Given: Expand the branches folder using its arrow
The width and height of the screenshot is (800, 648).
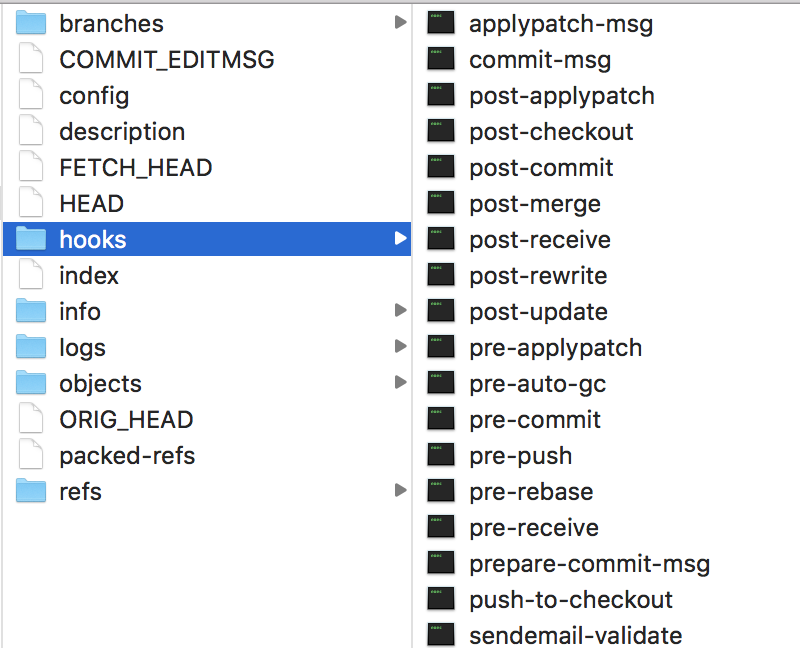Looking at the screenshot, I should tap(401, 23).
